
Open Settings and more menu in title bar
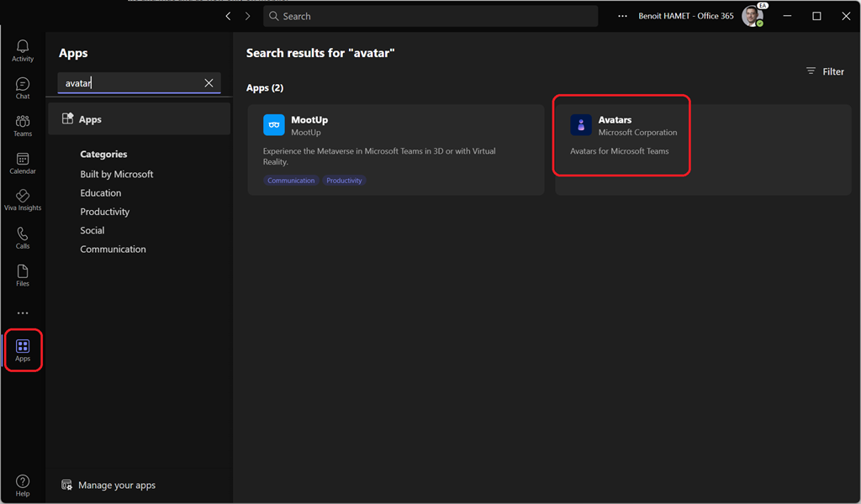(x=622, y=16)
